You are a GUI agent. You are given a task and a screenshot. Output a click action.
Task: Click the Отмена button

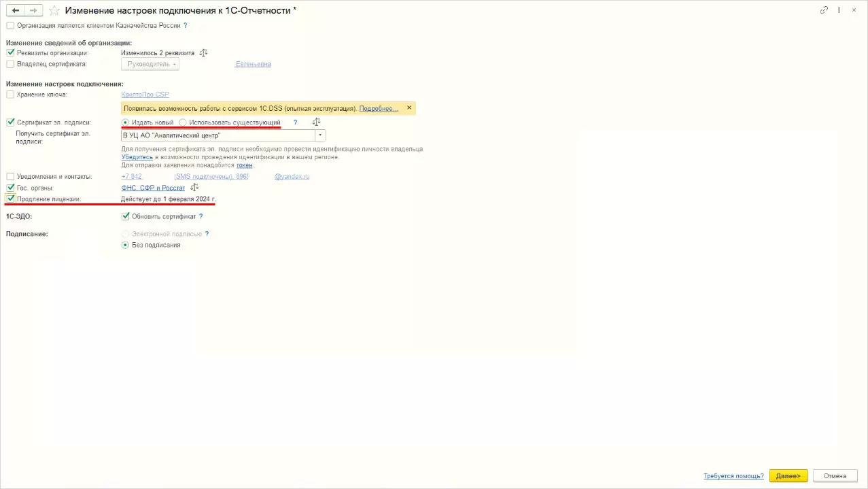pyautogui.click(x=835, y=476)
